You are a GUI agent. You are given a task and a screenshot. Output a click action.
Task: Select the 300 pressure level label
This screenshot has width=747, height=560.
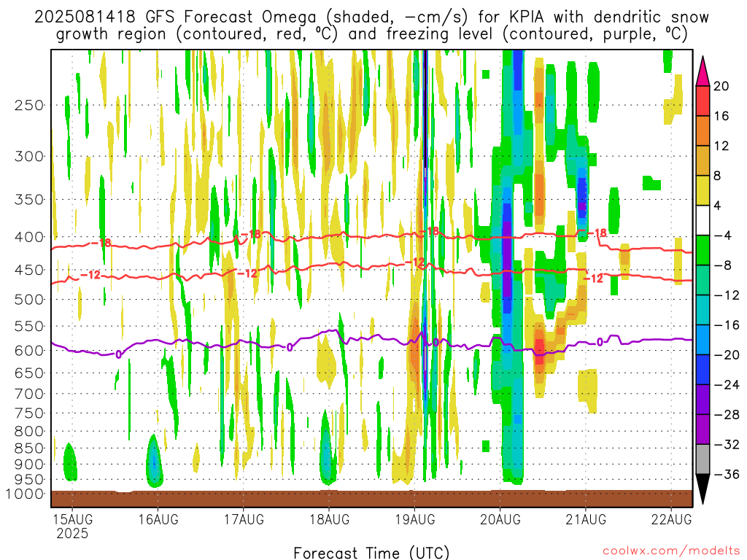(29, 156)
